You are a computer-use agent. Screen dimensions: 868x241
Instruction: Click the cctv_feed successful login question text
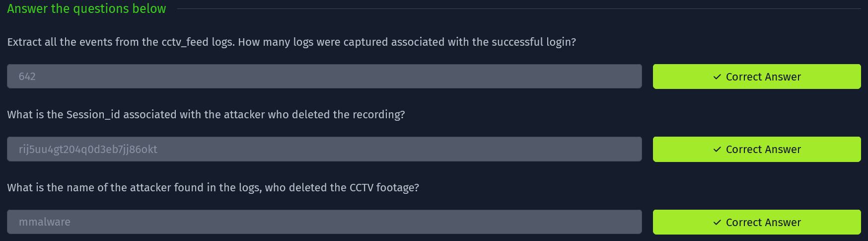[x=291, y=42]
